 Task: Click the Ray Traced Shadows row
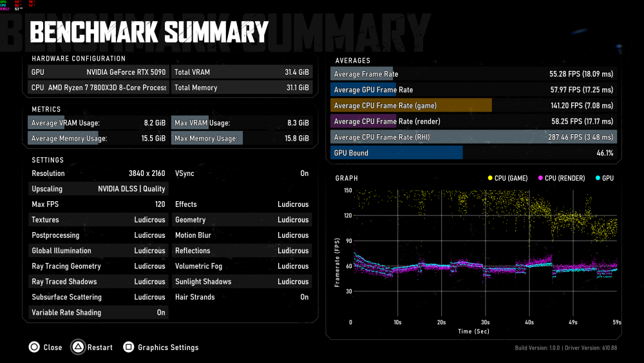99,282
